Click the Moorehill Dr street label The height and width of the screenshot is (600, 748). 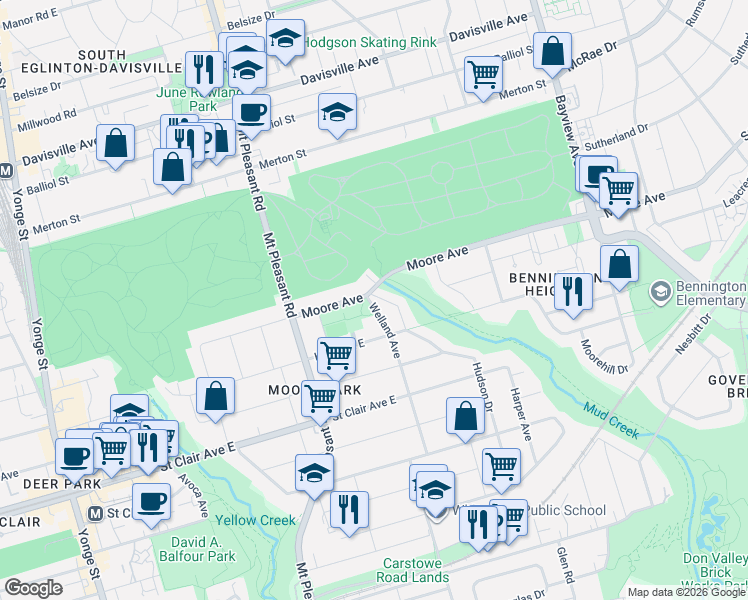604,357
